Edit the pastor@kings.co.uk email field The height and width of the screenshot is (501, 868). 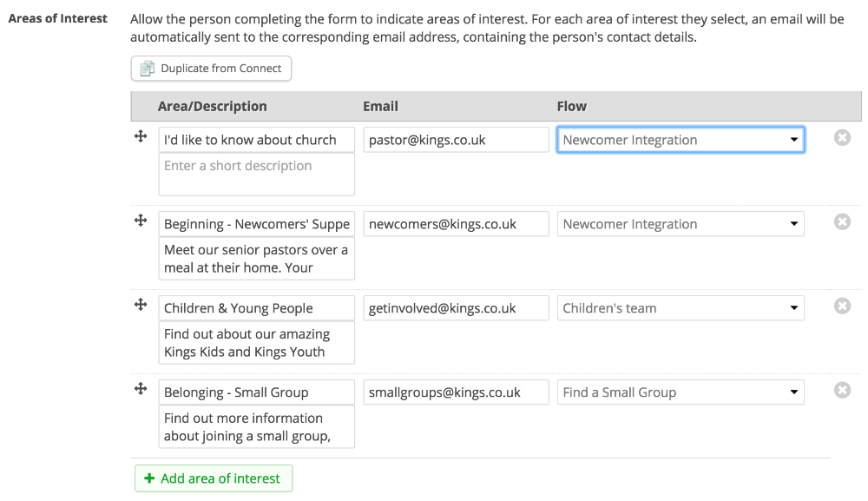pyautogui.click(x=456, y=140)
